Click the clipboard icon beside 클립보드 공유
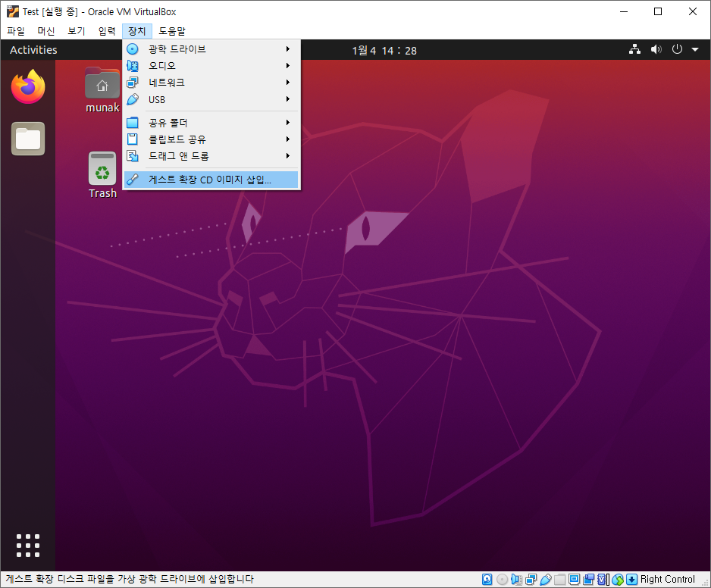Screen dimensions: 711x588 coord(133,139)
